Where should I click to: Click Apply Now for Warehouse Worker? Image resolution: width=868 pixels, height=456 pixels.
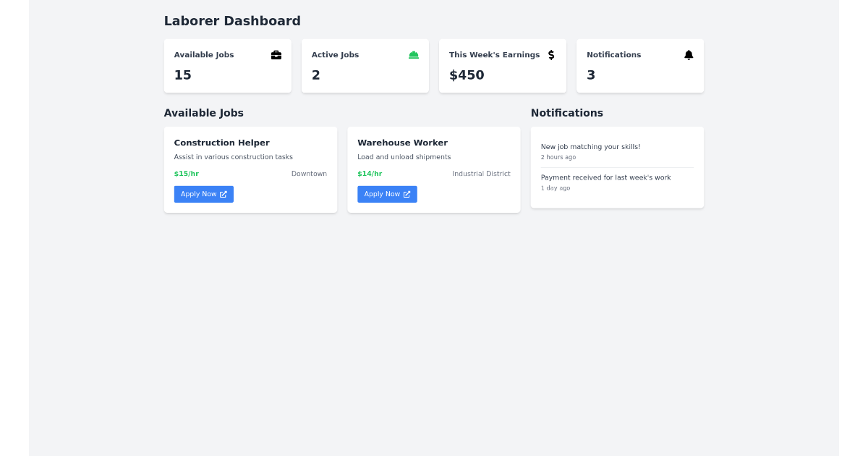pyautogui.click(x=387, y=194)
